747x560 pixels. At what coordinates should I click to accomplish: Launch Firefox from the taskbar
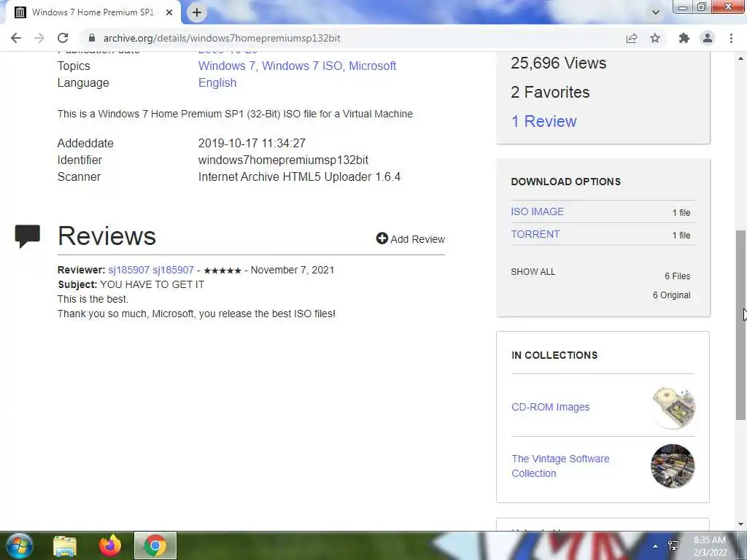click(x=110, y=545)
